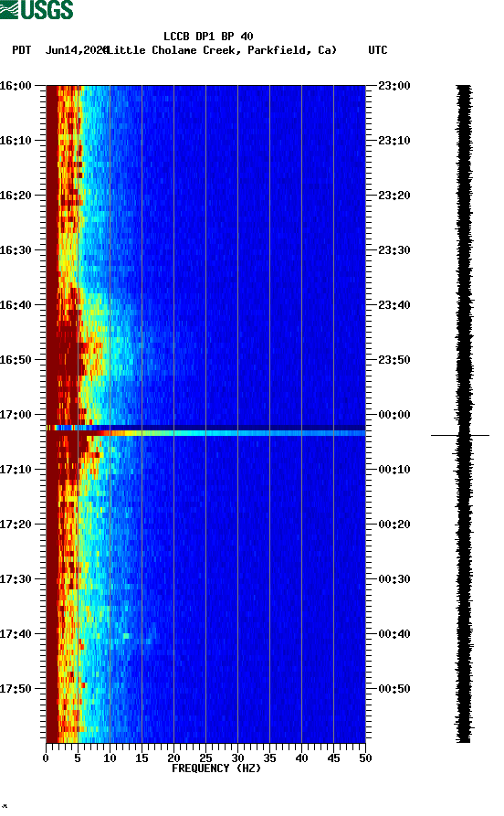
Task: Click the 30 Hz frequency axis label
Action: click(237, 758)
